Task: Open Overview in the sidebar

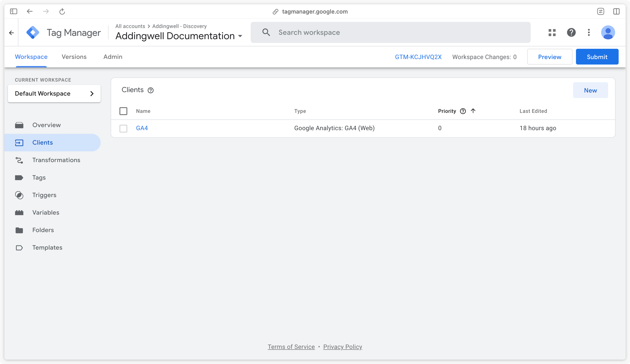Action: (52, 125)
